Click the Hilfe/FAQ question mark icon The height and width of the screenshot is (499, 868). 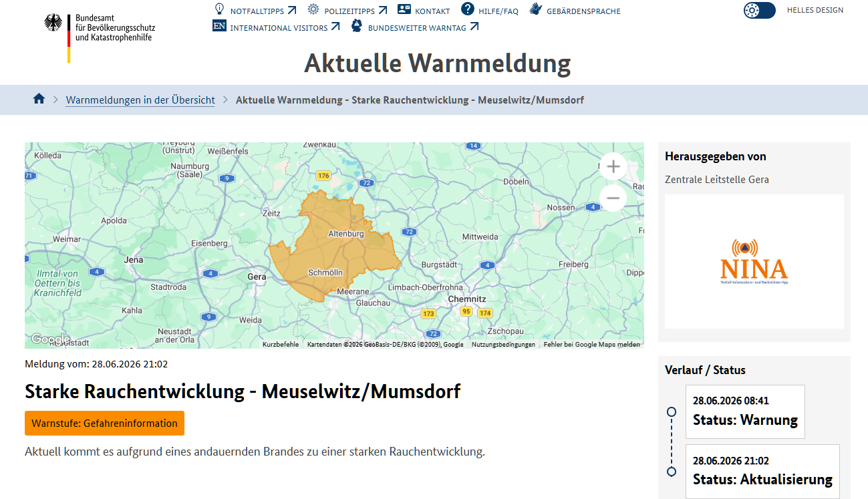[468, 9]
